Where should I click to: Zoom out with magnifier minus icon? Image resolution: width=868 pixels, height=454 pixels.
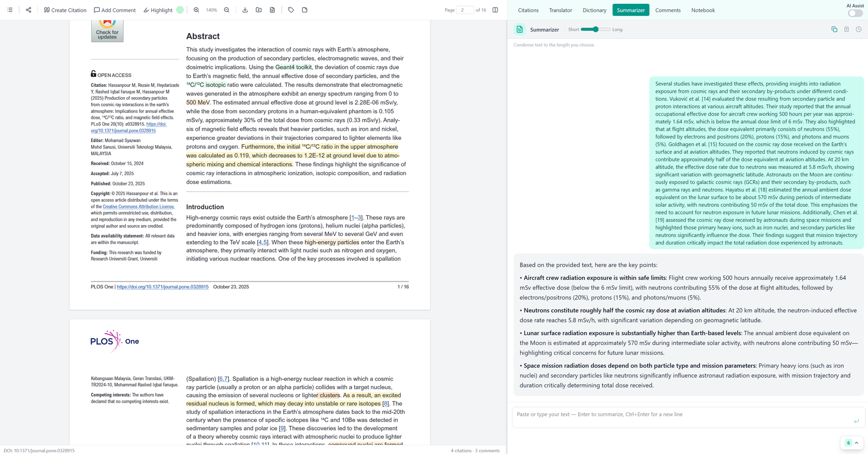tap(227, 10)
